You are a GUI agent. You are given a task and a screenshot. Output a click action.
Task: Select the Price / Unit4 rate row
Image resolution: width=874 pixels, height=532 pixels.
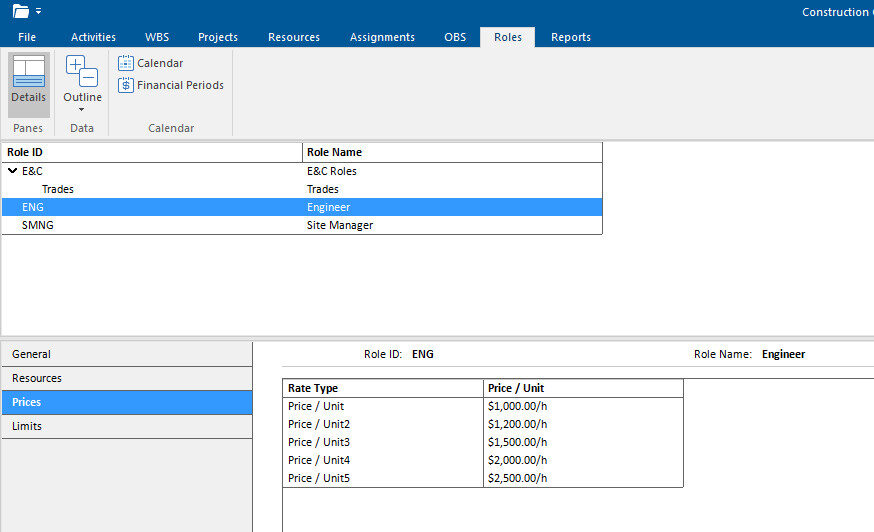tap(483, 460)
